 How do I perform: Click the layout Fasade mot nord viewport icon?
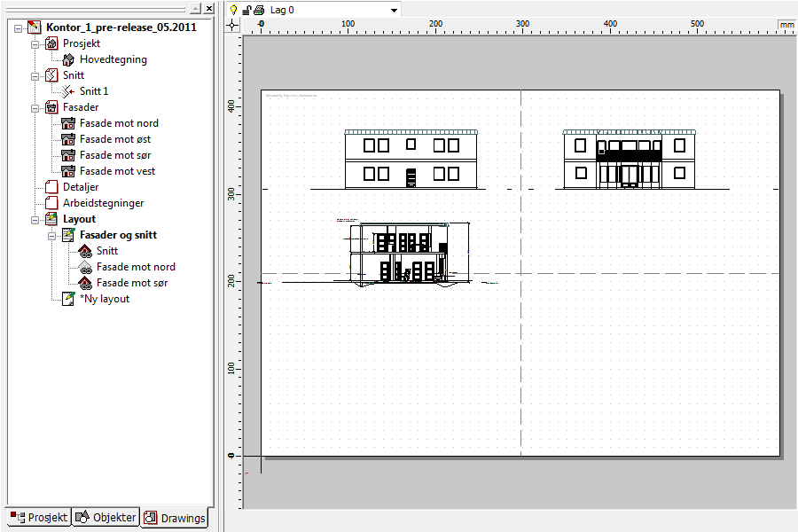click(x=85, y=267)
